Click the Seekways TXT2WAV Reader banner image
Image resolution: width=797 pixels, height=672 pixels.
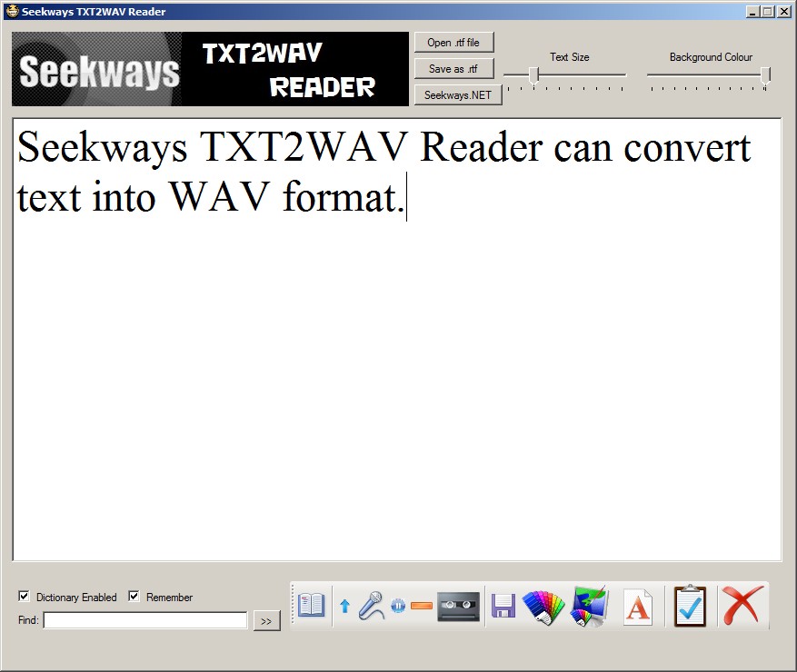210,69
